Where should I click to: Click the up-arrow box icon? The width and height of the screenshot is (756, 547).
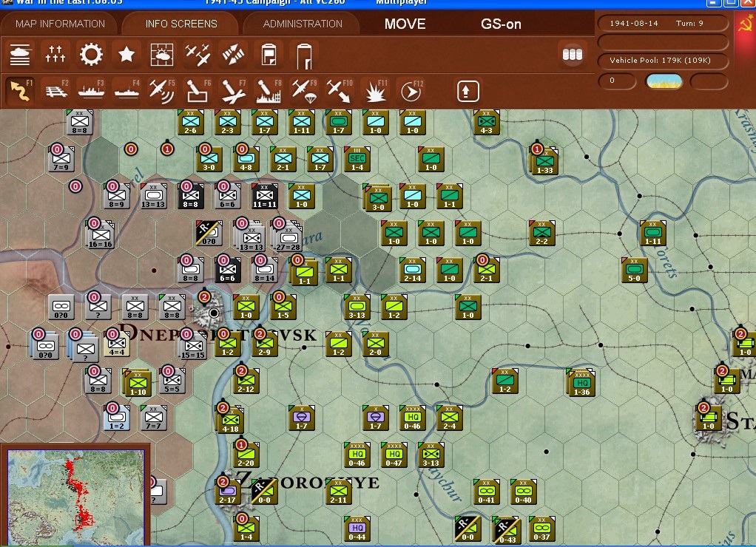(468, 91)
